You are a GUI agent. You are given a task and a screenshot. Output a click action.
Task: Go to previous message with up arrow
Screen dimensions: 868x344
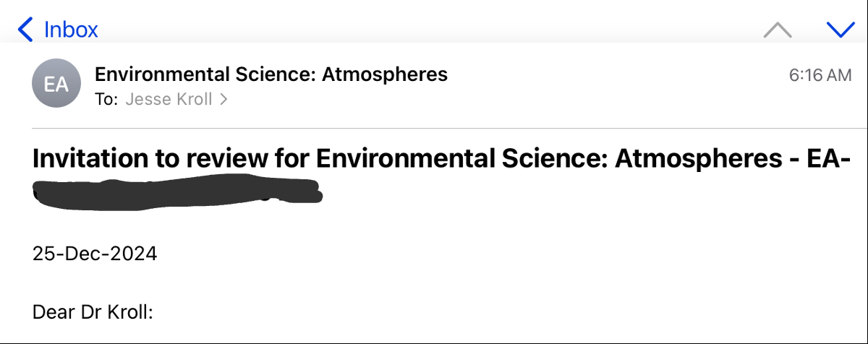pos(778,30)
